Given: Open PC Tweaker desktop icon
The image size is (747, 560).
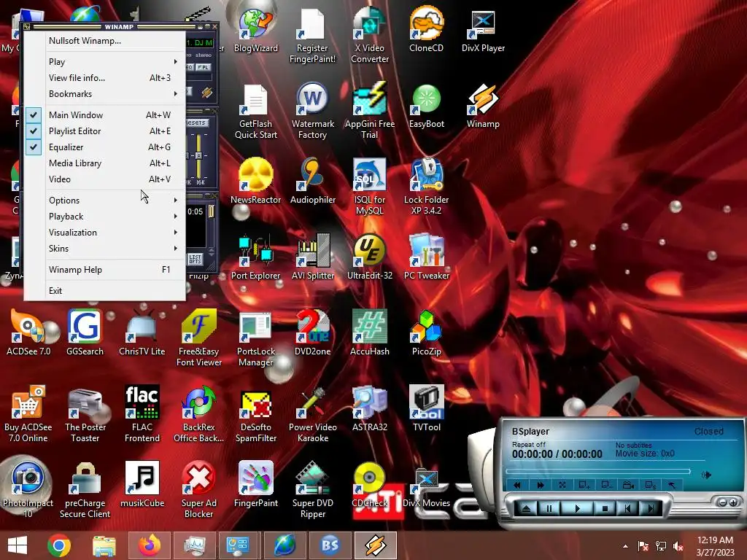Looking at the screenshot, I should (x=426, y=258).
